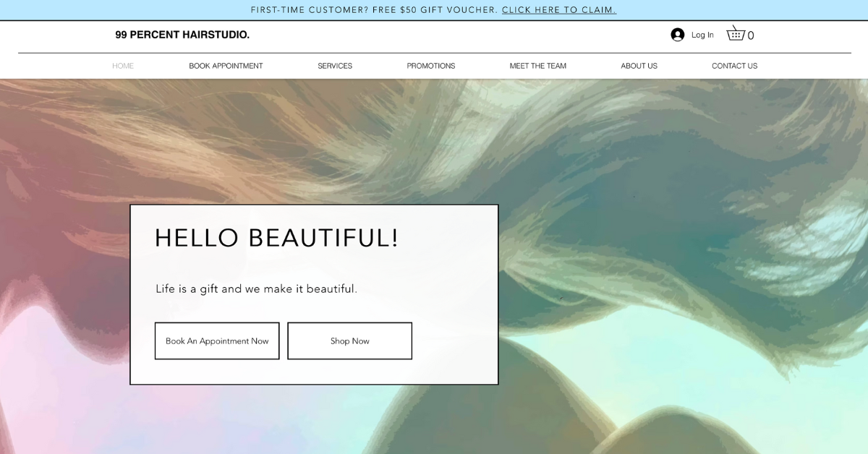
Task: Claim the free $50 gift voucher link
Action: (559, 10)
